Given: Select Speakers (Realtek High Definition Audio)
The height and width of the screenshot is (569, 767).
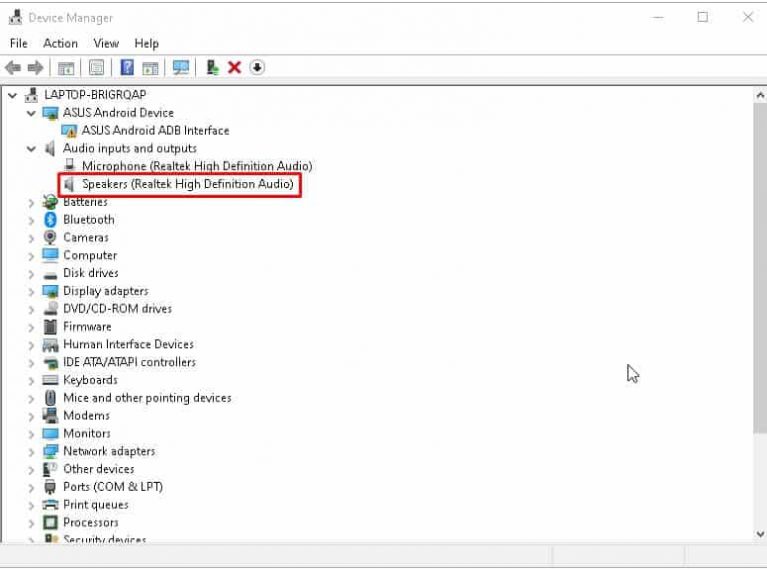Looking at the screenshot, I should click(188, 184).
